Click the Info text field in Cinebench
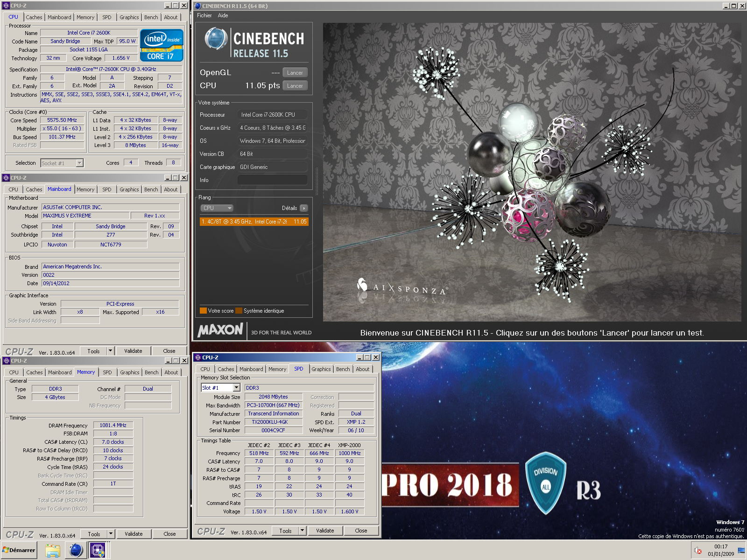This screenshot has width=747, height=560. click(272, 180)
